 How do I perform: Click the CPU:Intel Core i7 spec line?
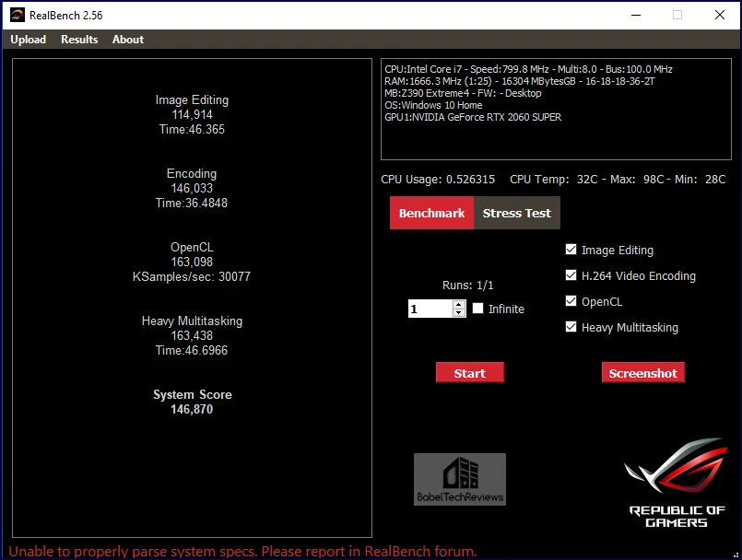coord(528,69)
